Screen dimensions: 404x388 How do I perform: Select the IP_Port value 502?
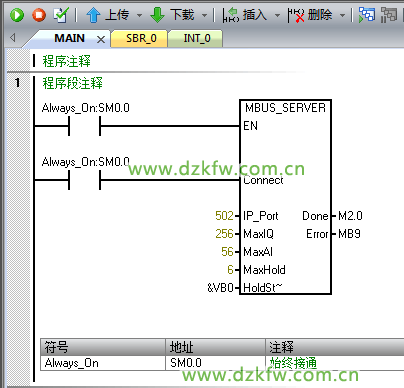point(224,216)
